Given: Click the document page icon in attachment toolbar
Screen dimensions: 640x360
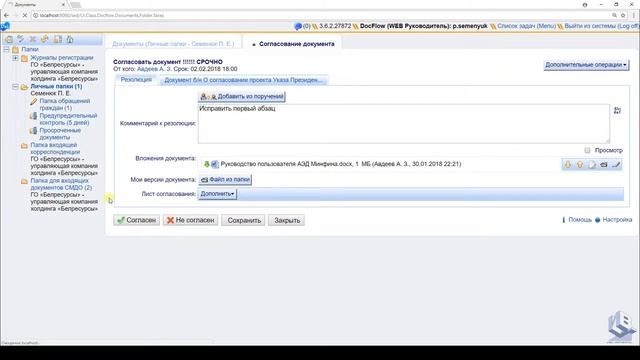Looking at the screenshot, I should tap(592, 164).
